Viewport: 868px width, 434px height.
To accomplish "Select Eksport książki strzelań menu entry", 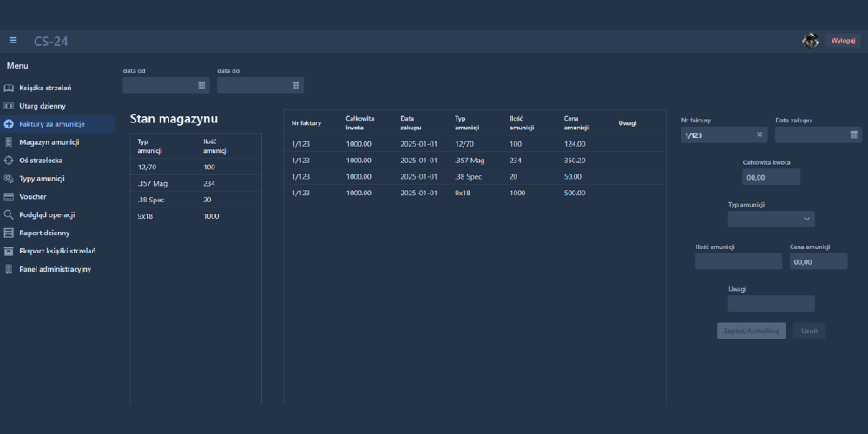I will (57, 252).
